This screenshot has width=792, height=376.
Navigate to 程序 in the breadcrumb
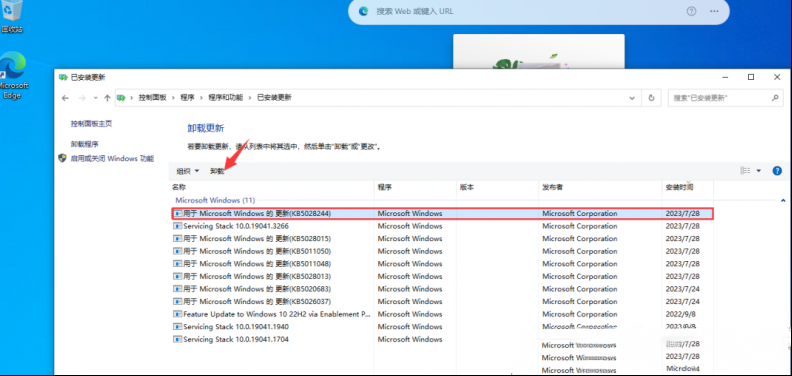[187, 98]
